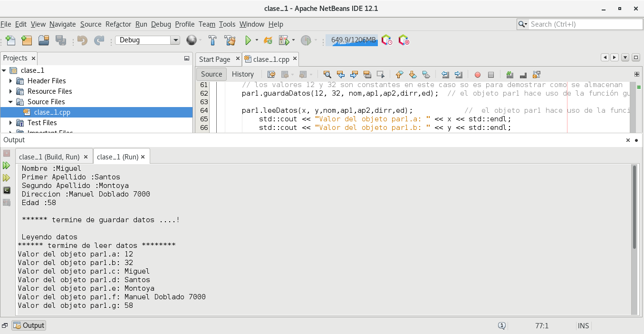644x334 pixels.
Task: Click the Run Project green arrow
Action: point(248,40)
